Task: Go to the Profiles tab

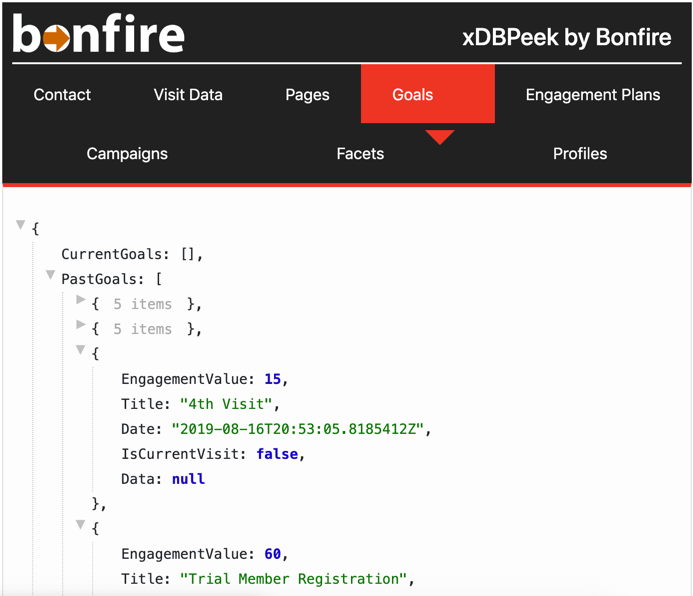Action: [x=580, y=154]
